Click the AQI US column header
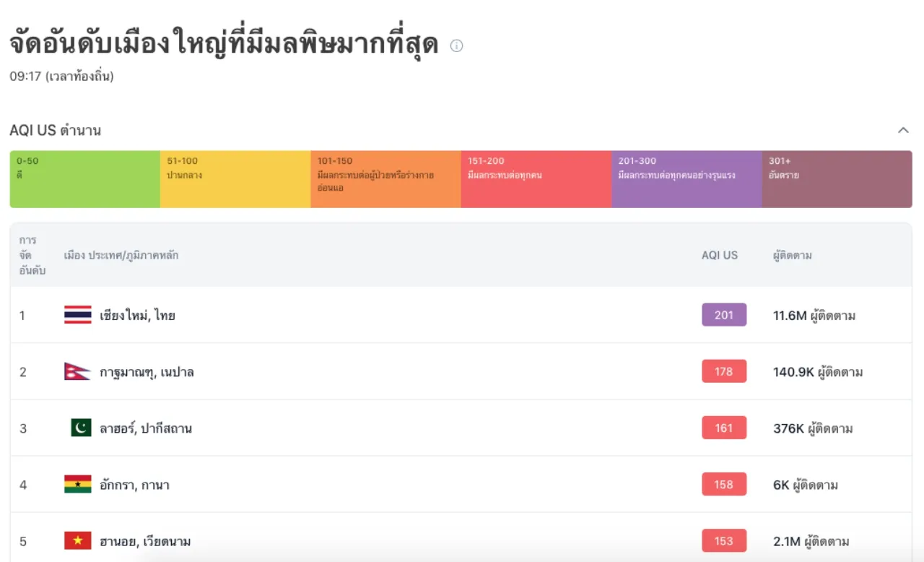The height and width of the screenshot is (562, 924). coord(720,255)
